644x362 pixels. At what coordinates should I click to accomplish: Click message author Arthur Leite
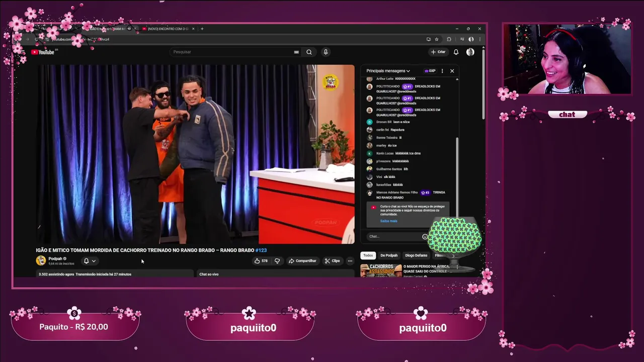pos(384,79)
